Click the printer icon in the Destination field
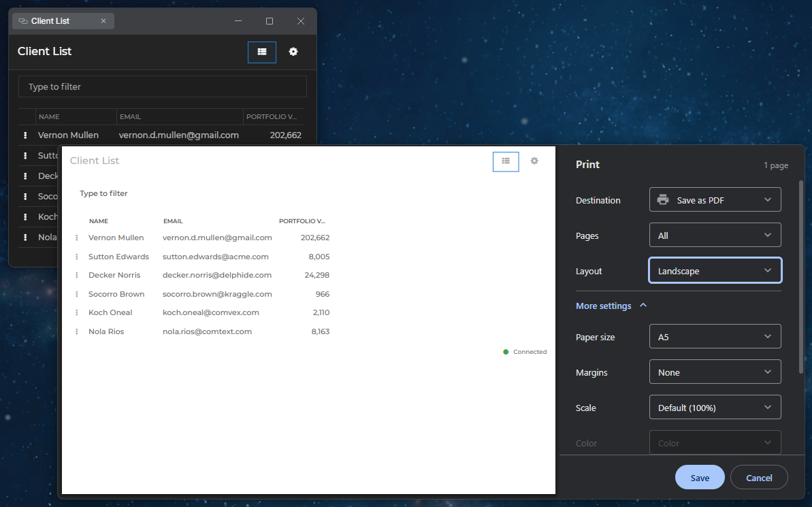 (663, 200)
